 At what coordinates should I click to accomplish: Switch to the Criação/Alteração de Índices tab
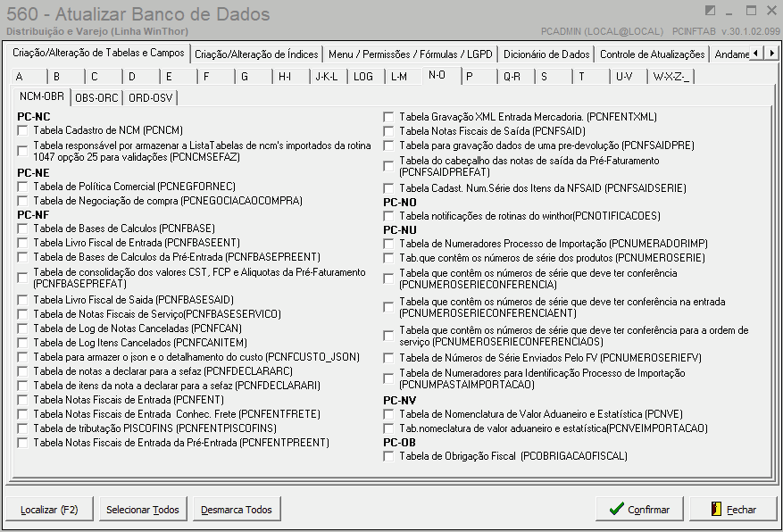256,54
